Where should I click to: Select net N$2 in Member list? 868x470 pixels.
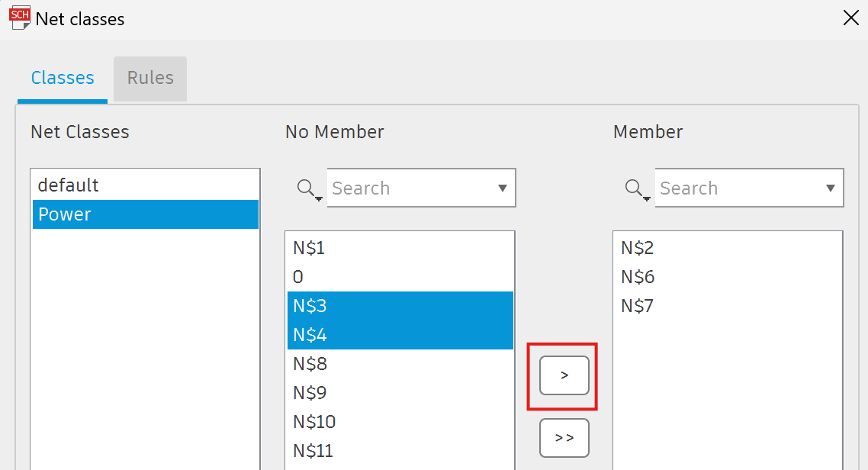pyautogui.click(x=728, y=248)
